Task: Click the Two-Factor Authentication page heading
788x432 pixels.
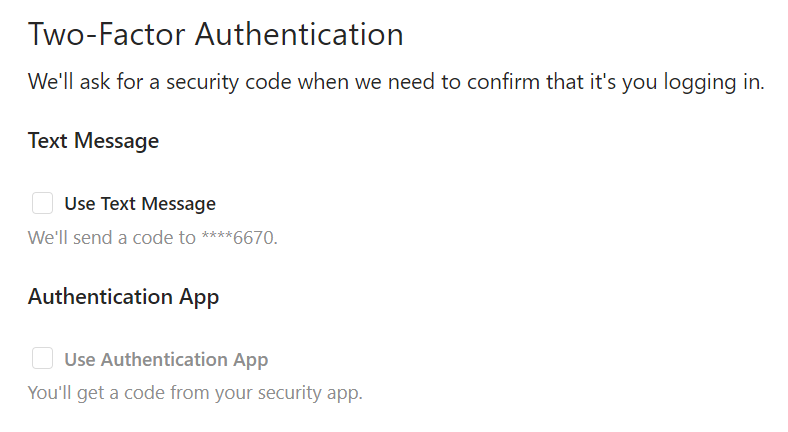Action: click(x=215, y=34)
